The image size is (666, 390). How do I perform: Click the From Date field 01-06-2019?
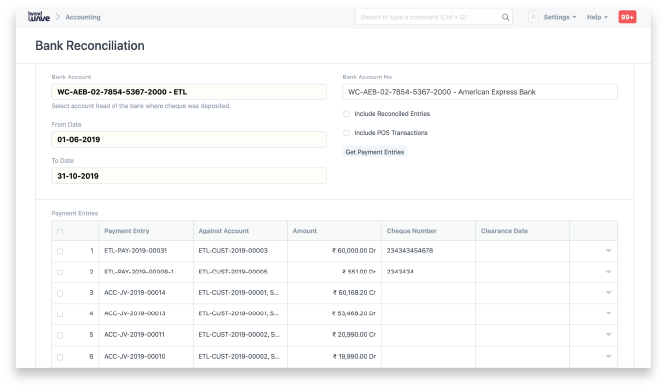point(189,139)
